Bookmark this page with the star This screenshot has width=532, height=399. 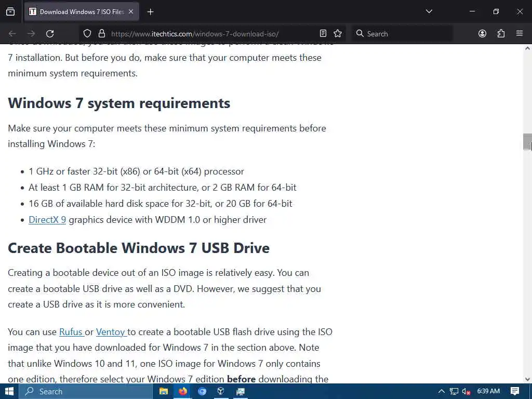tap(338, 33)
